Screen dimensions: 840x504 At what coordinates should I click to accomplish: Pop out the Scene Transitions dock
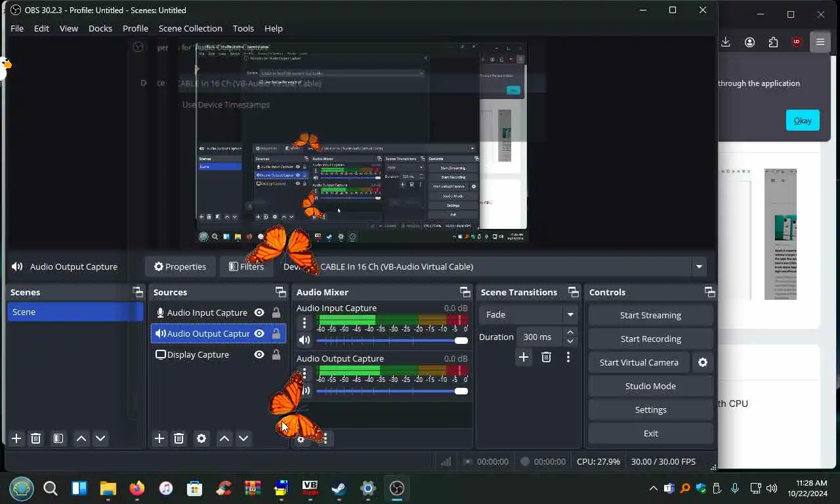[574, 292]
